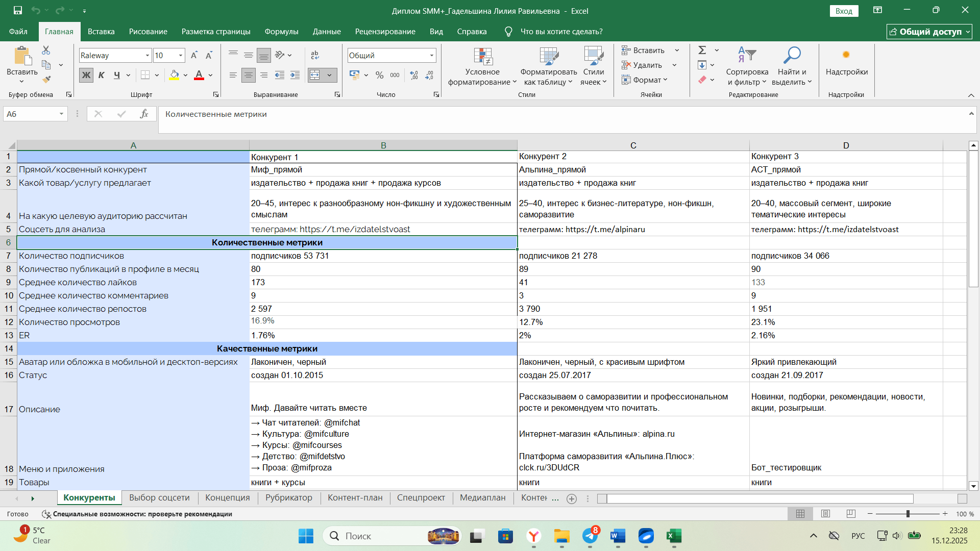Open the font size dropdown
This screenshot has width=980, height=551.
coord(181,55)
